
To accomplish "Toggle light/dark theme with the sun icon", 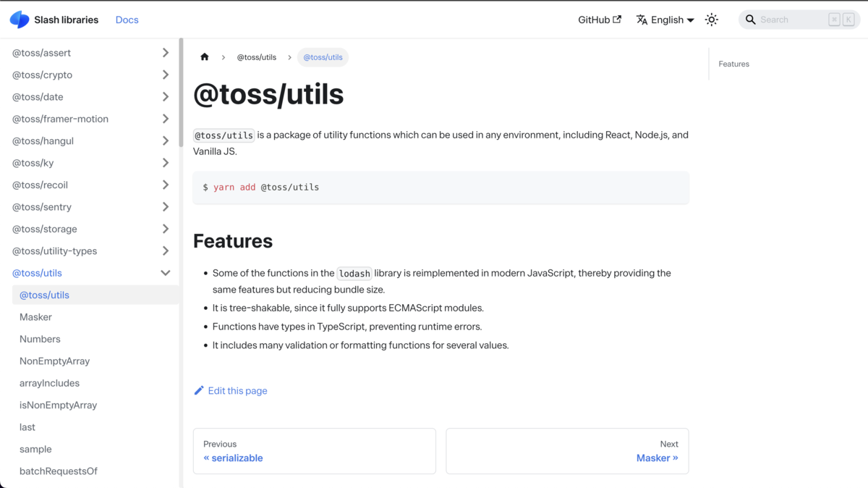I will (x=711, y=20).
